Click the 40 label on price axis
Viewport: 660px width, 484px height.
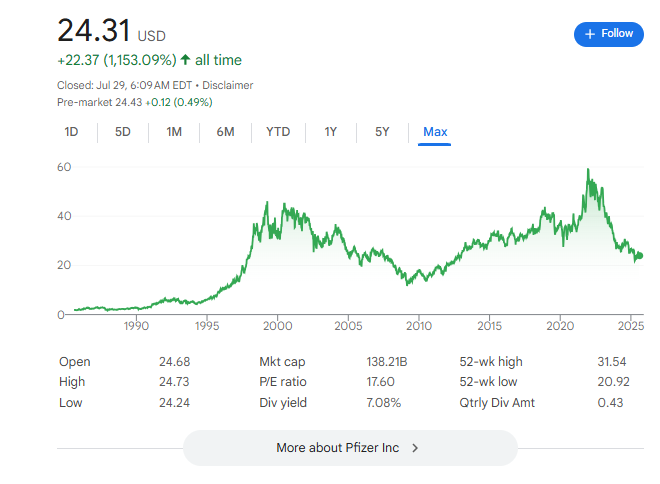tap(64, 216)
